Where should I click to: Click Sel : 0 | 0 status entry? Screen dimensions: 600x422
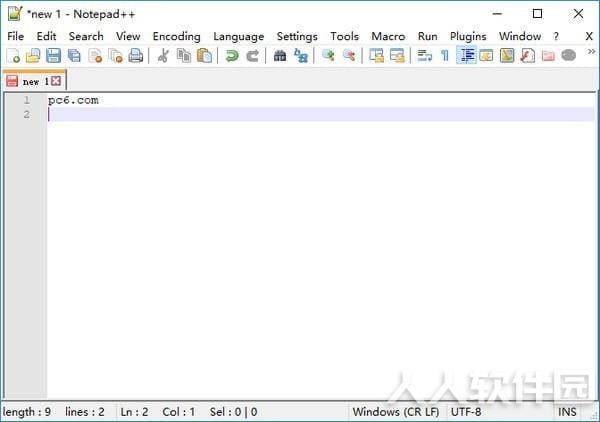click(233, 412)
